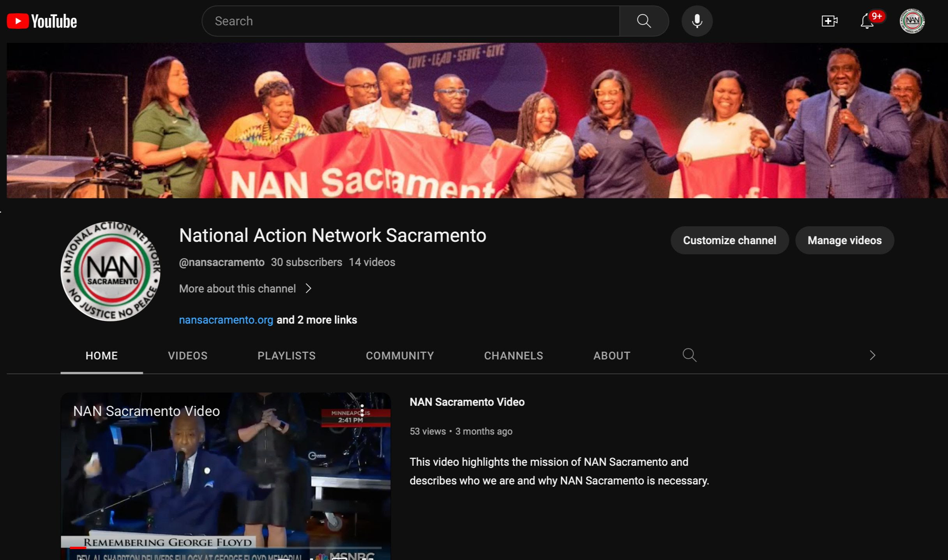
Task: Open YouTube home via logo
Action: [42, 21]
